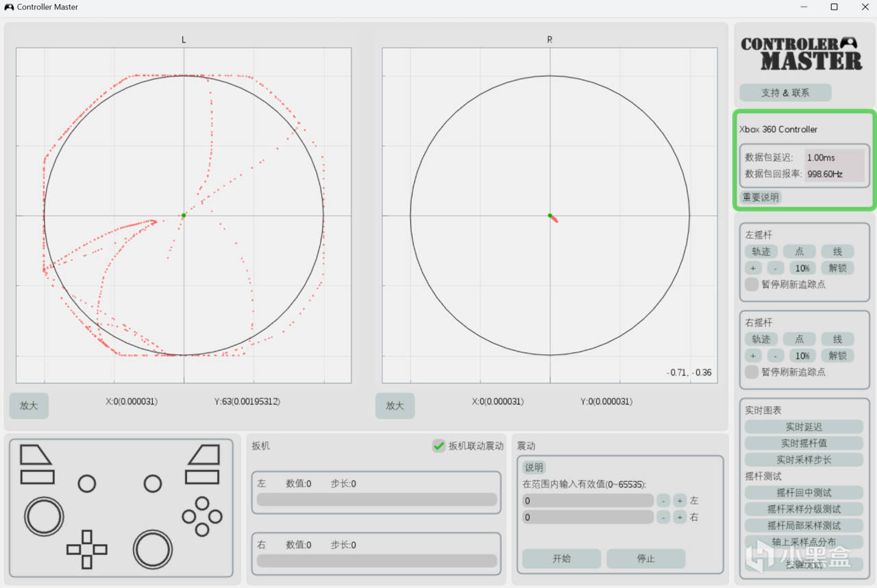This screenshot has width=877, height=588.
Task: Select the right thumbstick on controller diagram
Action: click(x=153, y=549)
